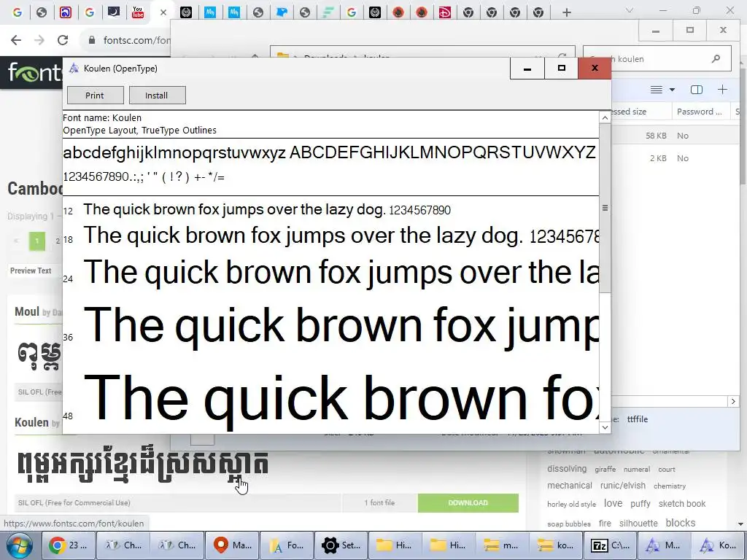Print the Koulen font sample
The width and height of the screenshot is (747, 560).
(96, 96)
